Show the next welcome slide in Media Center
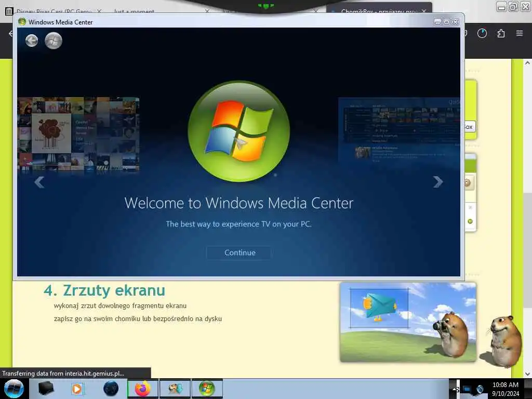Viewport: 532px width, 399px height. tap(438, 182)
